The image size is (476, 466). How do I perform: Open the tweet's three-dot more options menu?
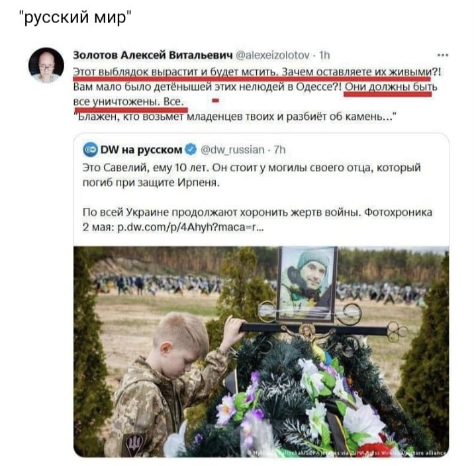[443, 55]
